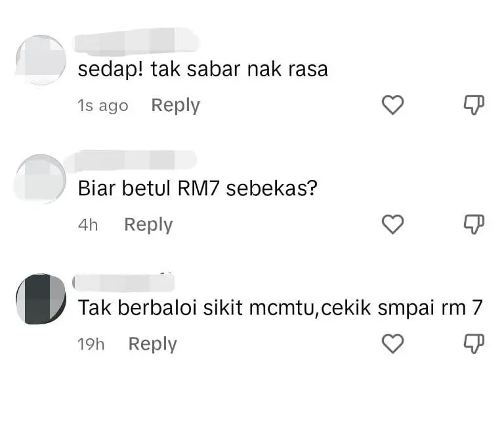504x423 pixels.
Task: Reply to the comment posted 4h ago
Action: coord(148,225)
